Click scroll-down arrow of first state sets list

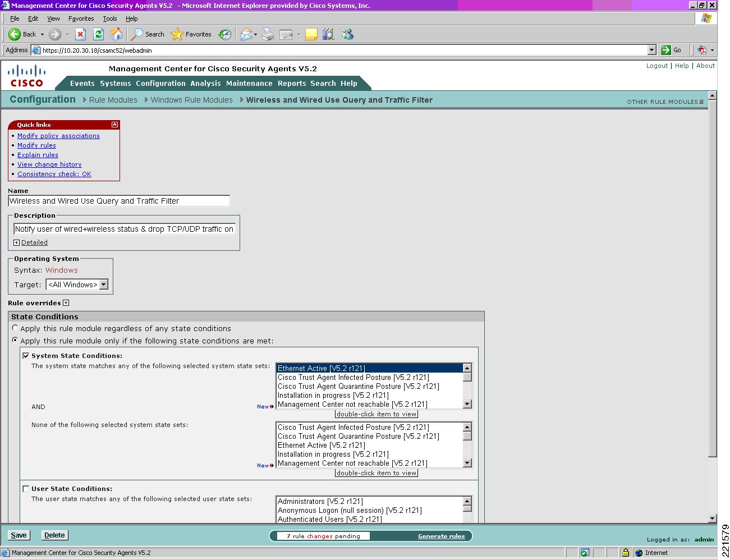(x=467, y=404)
